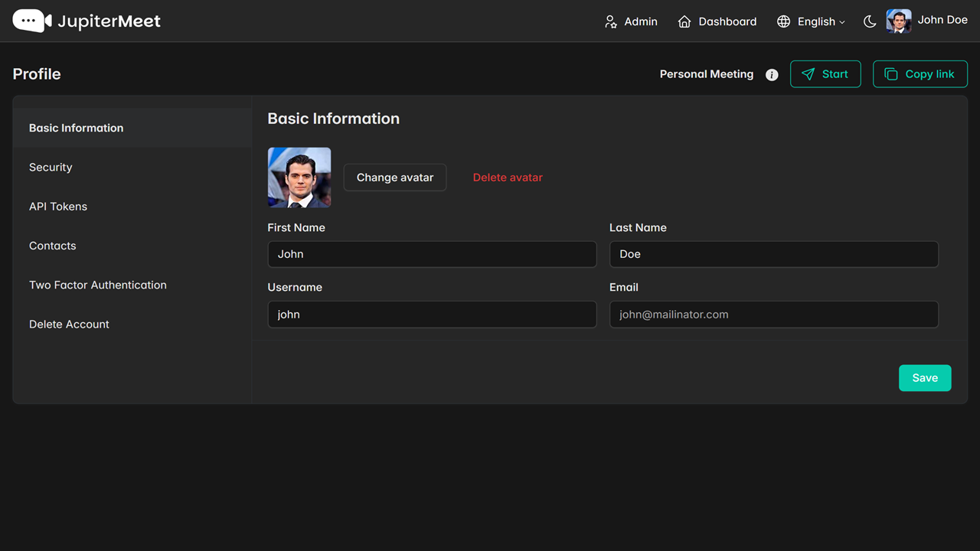Click the Personal Meeting info icon
Screen dimensions: 980x551
click(772, 74)
